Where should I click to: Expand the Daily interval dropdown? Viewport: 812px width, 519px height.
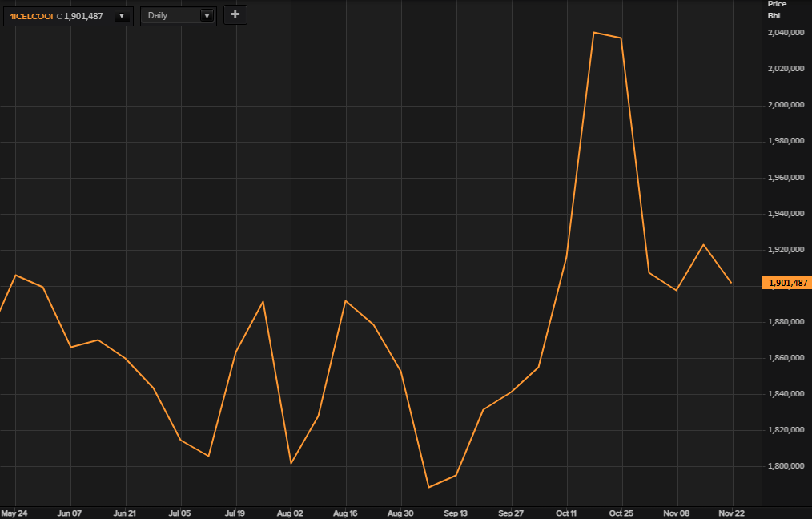pos(207,15)
